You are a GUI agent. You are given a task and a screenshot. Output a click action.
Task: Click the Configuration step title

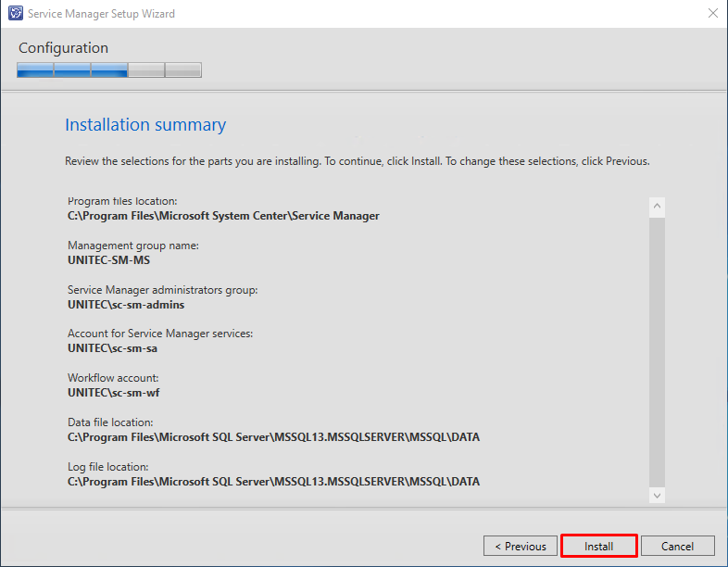(x=63, y=48)
